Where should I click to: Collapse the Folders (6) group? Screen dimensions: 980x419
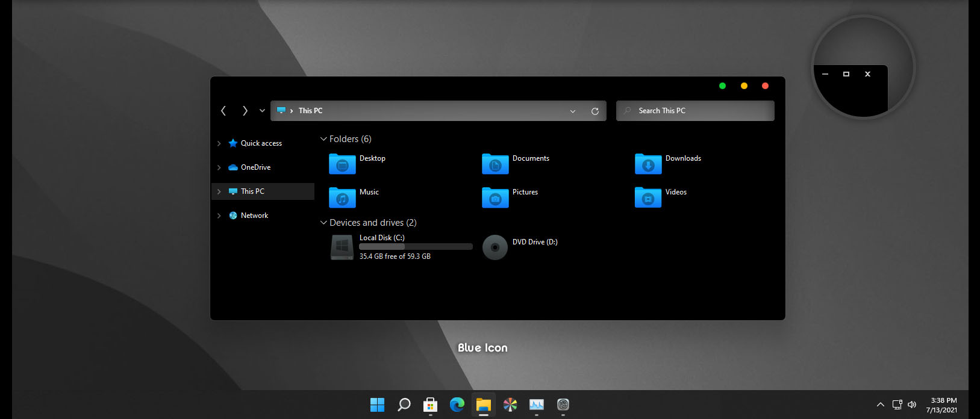[323, 139]
